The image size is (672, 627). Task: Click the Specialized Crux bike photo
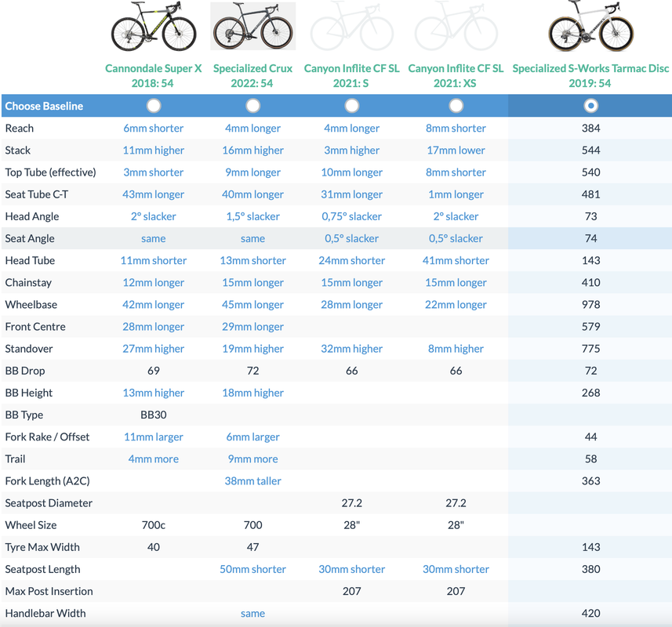click(x=252, y=27)
